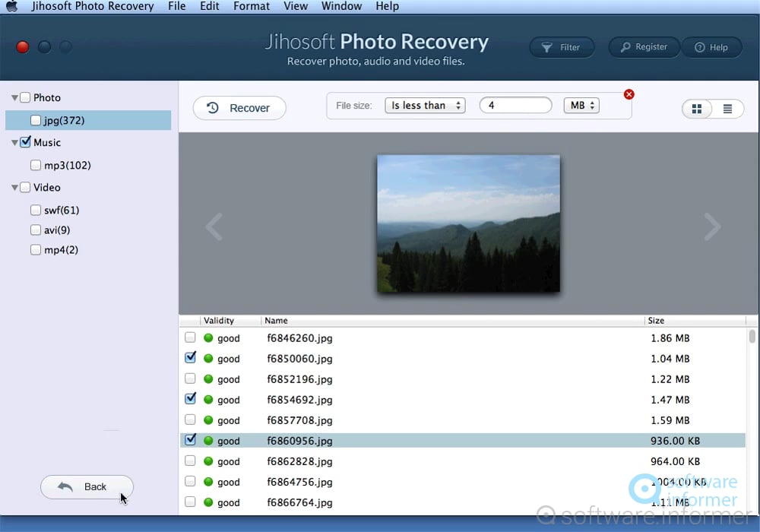This screenshot has width=760, height=532.
Task: Click the 1.47 MB size value
Action: [670, 400]
